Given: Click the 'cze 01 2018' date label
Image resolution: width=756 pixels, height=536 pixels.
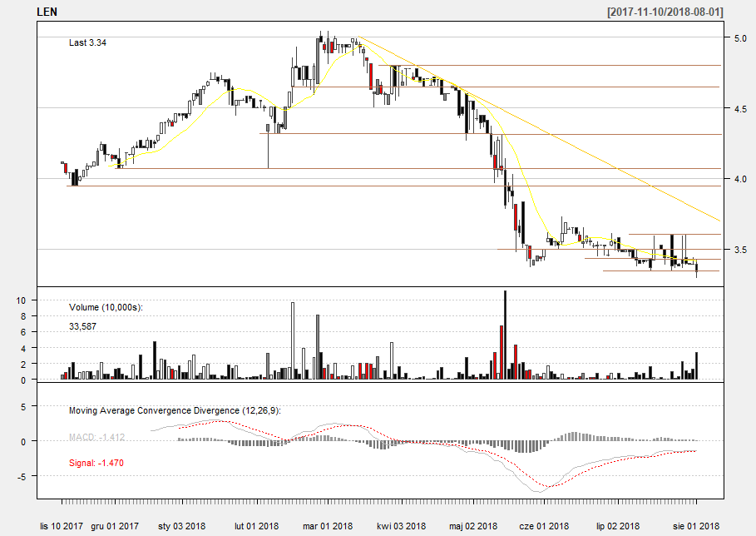Looking at the screenshot, I should pyautogui.click(x=544, y=526).
